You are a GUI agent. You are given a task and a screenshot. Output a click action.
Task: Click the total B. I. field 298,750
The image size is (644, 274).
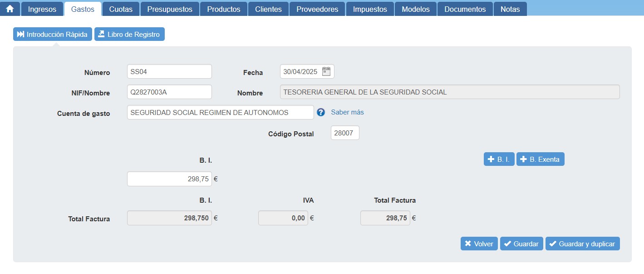pyautogui.click(x=169, y=218)
